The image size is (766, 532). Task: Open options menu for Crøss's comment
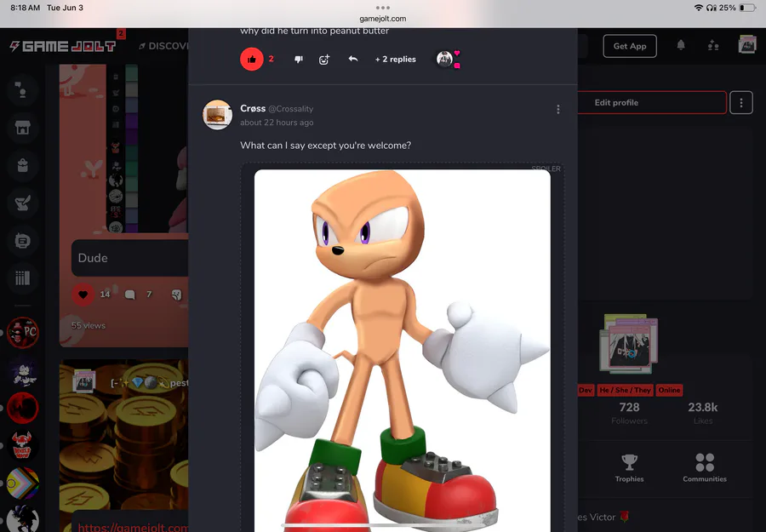coord(557,110)
